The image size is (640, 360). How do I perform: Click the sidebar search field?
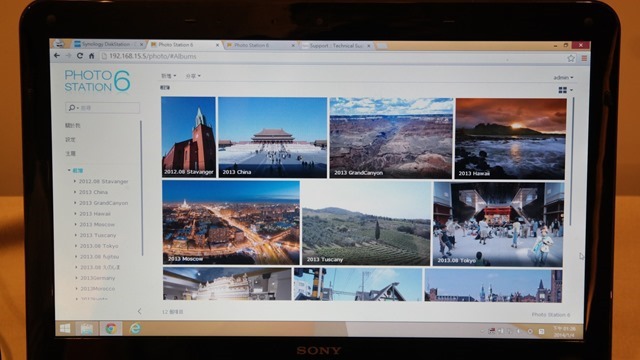click(x=102, y=108)
